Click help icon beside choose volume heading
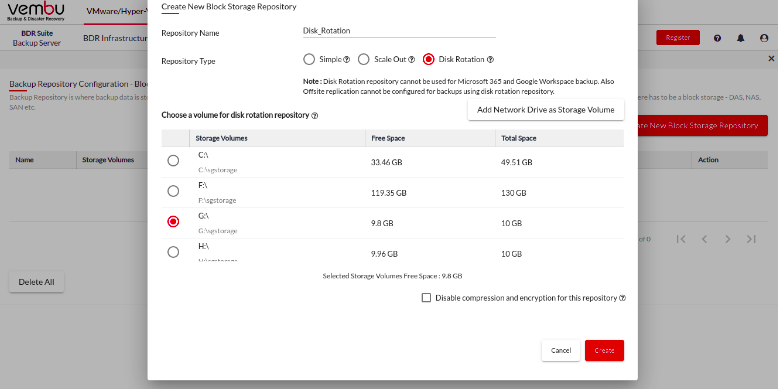Image resolution: width=778 pixels, height=389 pixels. click(314, 116)
